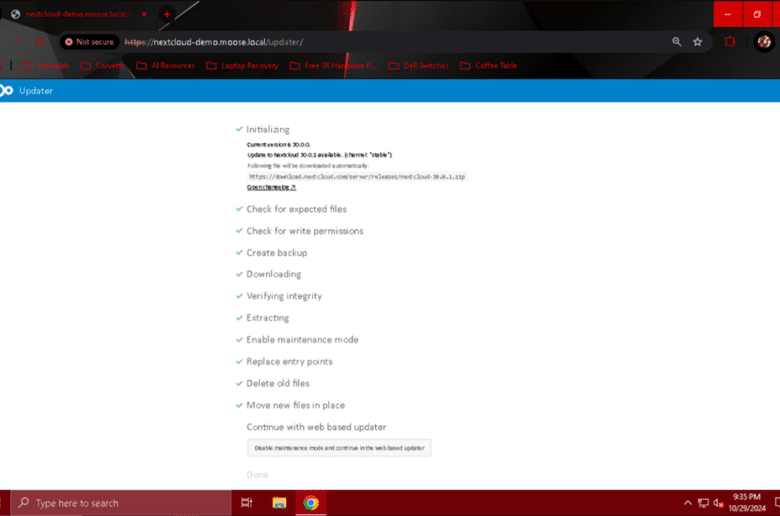Click the greyed-out Done step
780x516 pixels.
click(x=257, y=475)
